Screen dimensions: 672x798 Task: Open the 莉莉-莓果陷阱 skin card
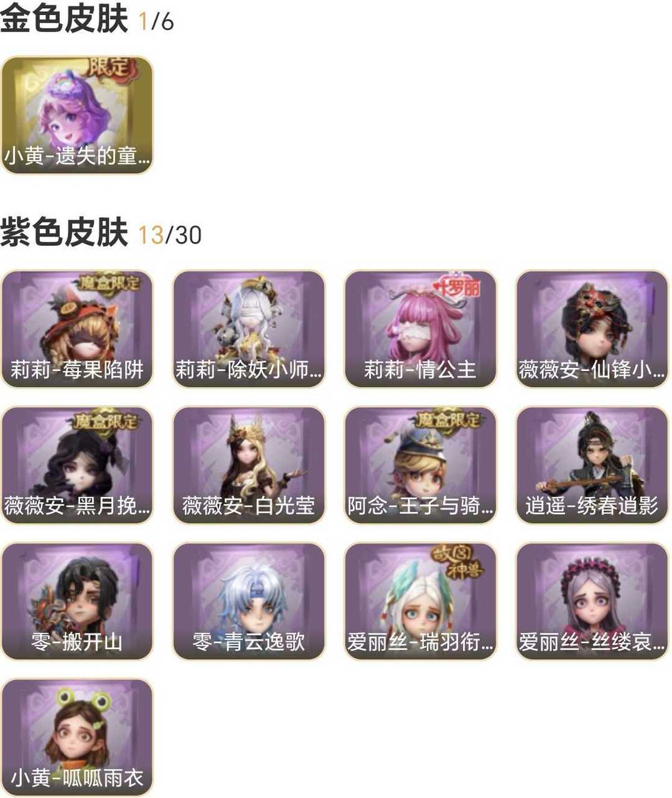tap(77, 329)
